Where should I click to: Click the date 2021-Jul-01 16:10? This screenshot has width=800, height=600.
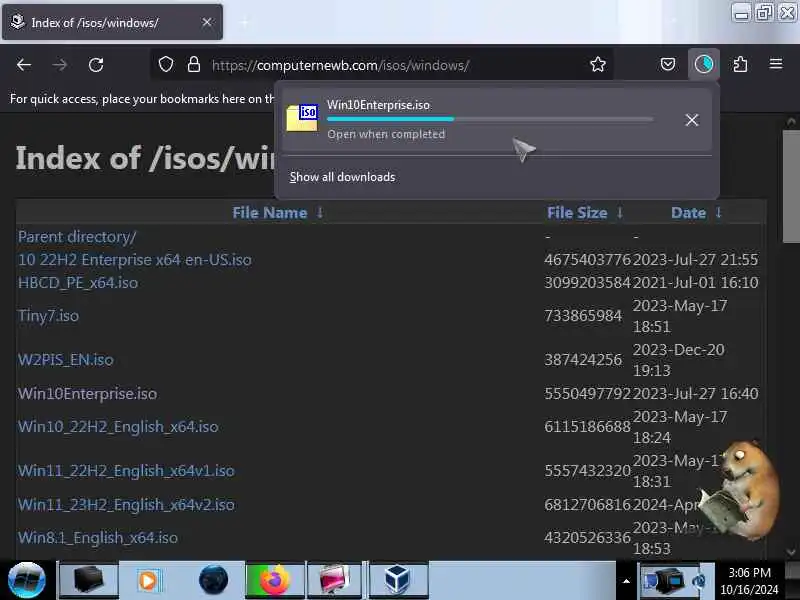click(x=695, y=283)
